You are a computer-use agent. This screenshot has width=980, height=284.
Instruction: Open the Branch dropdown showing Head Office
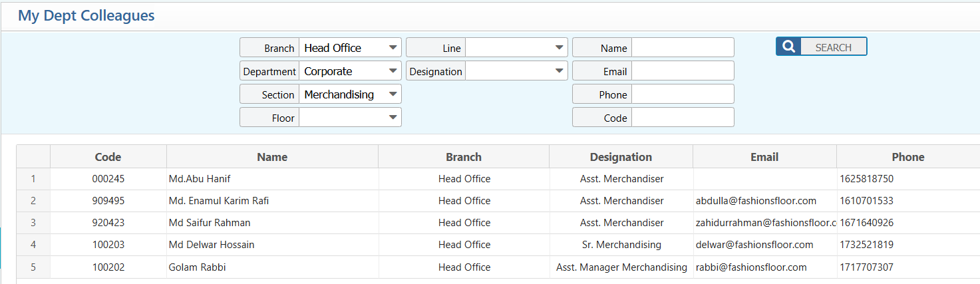pos(350,48)
